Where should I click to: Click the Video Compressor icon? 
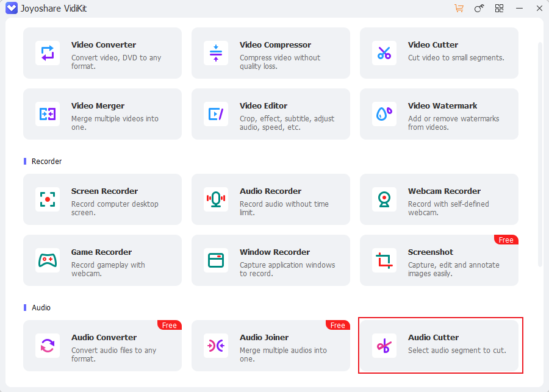click(x=216, y=53)
